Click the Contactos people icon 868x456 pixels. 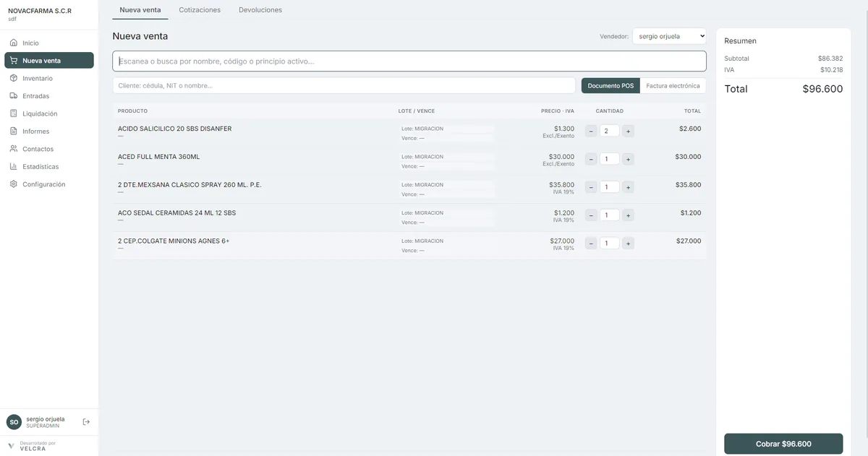pyautogui.click(x=14, y=149)
